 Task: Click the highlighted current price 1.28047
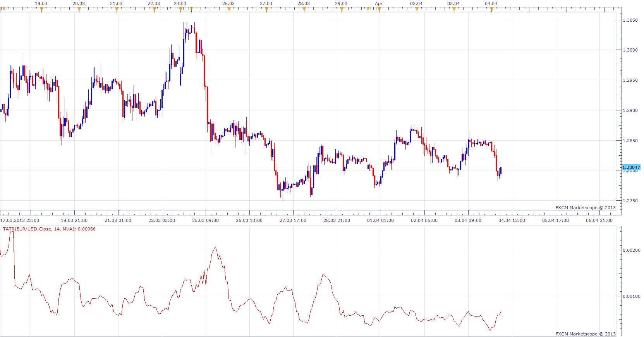point(631,167)
